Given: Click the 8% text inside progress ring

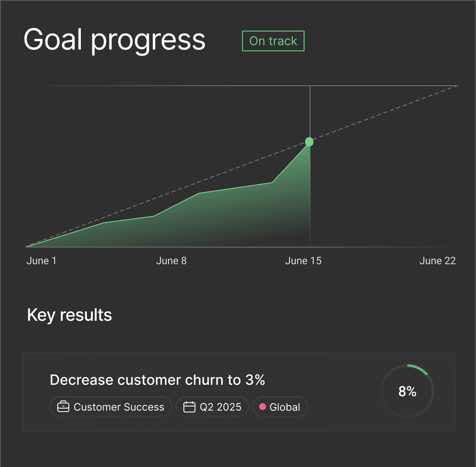Looking at the screenshot, I should pos(407,391).
